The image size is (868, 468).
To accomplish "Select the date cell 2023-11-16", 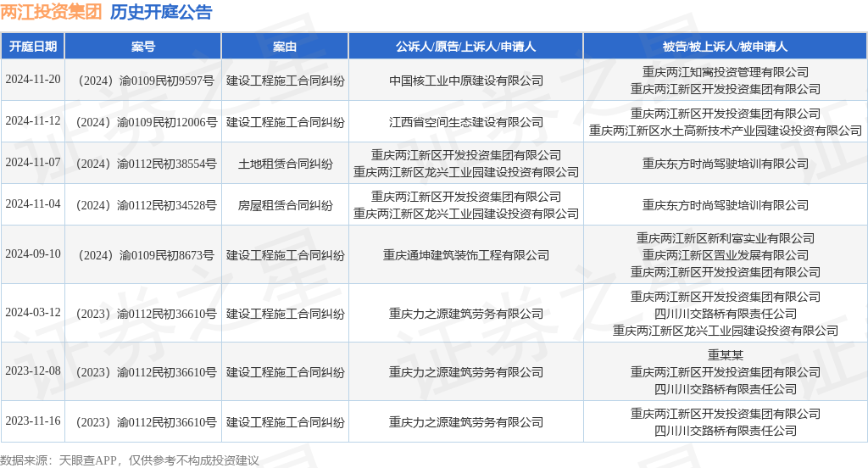I will point(33,421).
